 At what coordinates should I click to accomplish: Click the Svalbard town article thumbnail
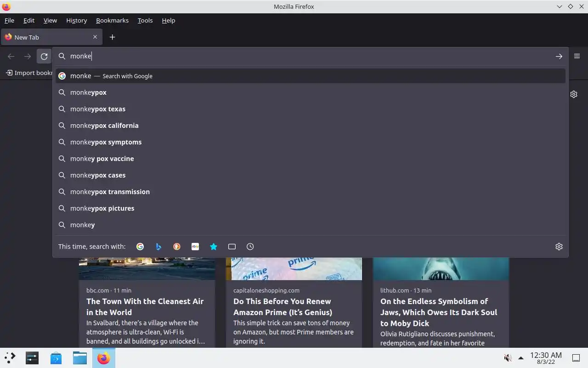pos(147,269)
